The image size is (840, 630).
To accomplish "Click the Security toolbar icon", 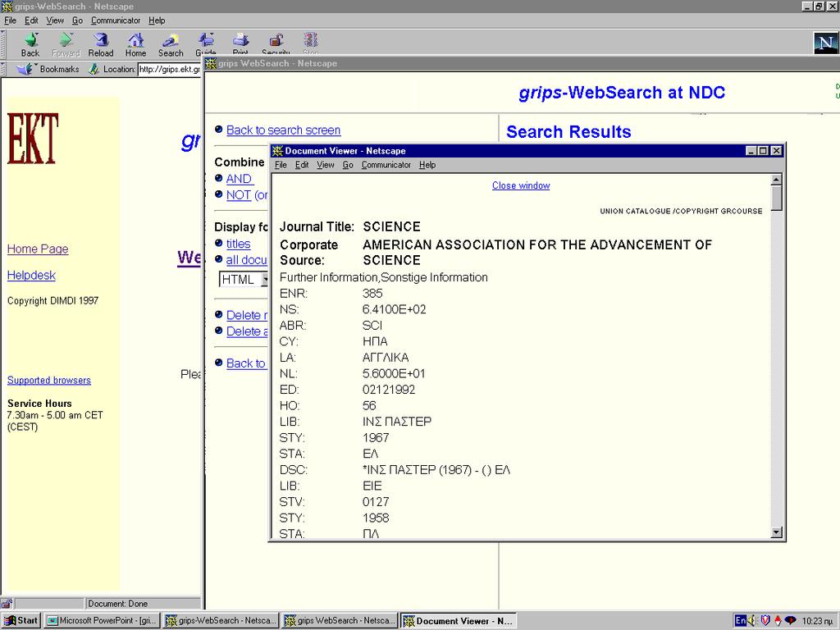I will click(x=276, y=44).
